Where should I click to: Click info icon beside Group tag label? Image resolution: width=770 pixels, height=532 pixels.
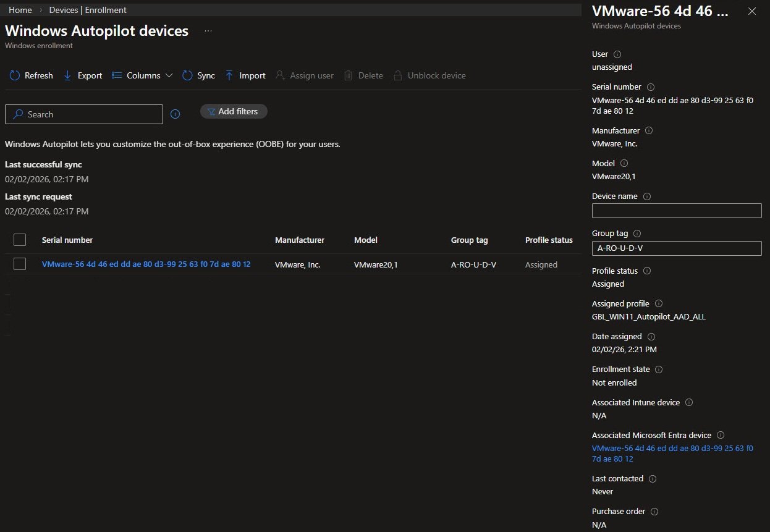(637, 234)
